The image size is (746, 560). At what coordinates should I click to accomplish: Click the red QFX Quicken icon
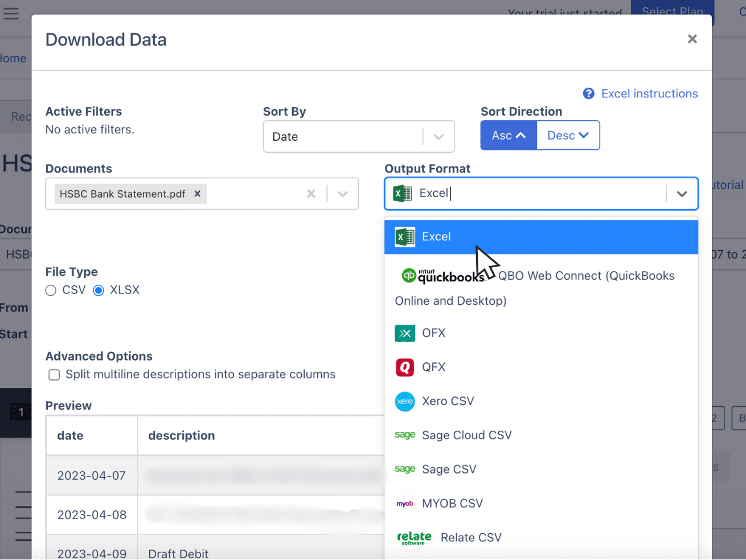point(405,367)
